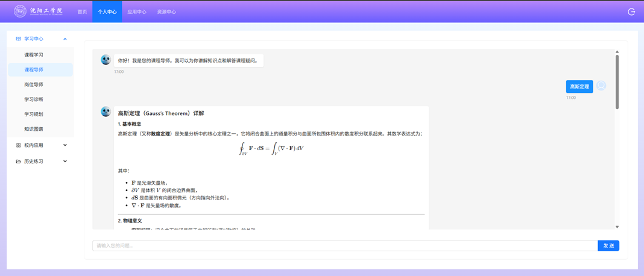The width and height of the screenshot is (644, 276).
Task: Click the bot avatar beside Gauss theorem answer
Action: click(106, 111)
